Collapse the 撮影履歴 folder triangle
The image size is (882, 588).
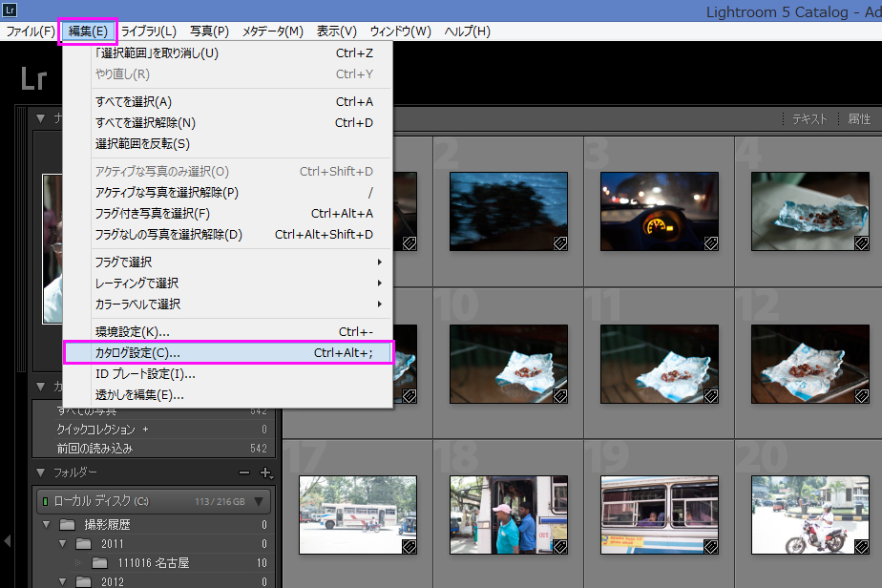tap(47, 524)
